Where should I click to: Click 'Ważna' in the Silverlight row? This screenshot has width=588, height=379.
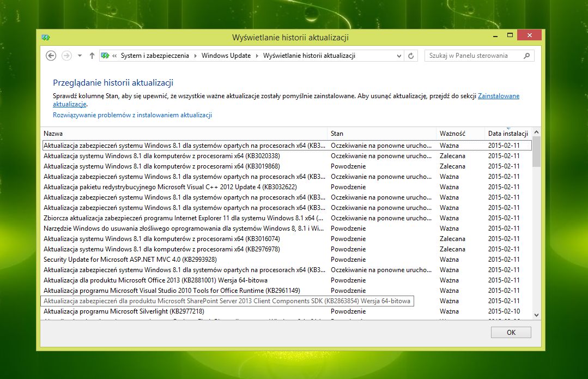coord(449,311)
